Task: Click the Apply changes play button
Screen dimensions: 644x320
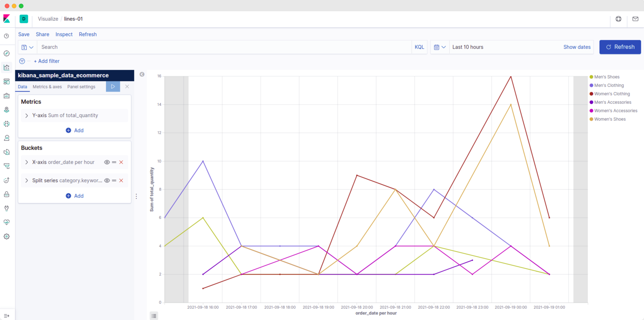Action: pyautogui.click(x=113, y=87)
